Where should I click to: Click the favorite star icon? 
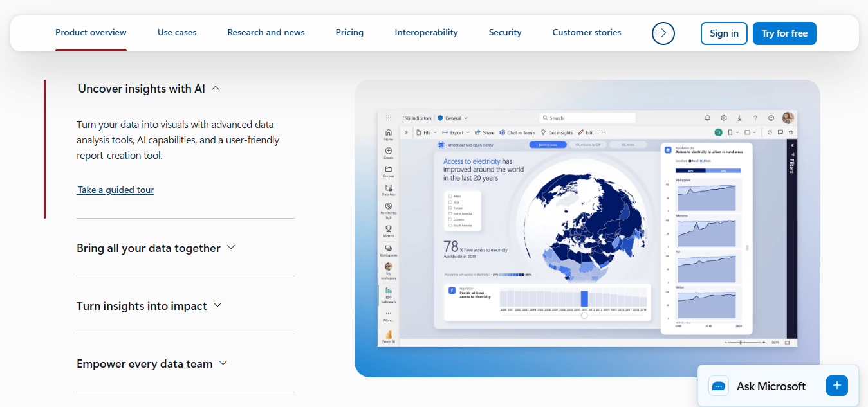[x=790, y=132]
